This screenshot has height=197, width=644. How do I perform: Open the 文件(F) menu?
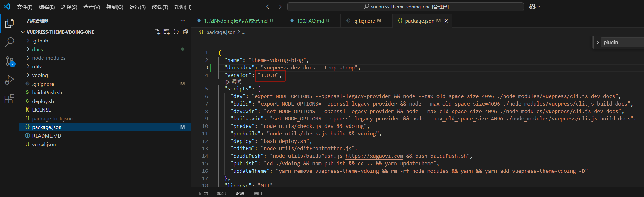coord(25,7)
